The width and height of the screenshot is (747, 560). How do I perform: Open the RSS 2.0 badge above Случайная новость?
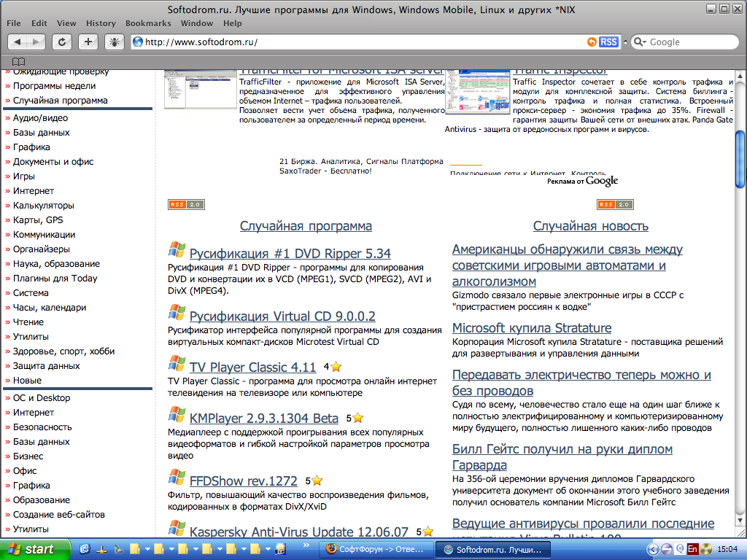coord(615,204)
